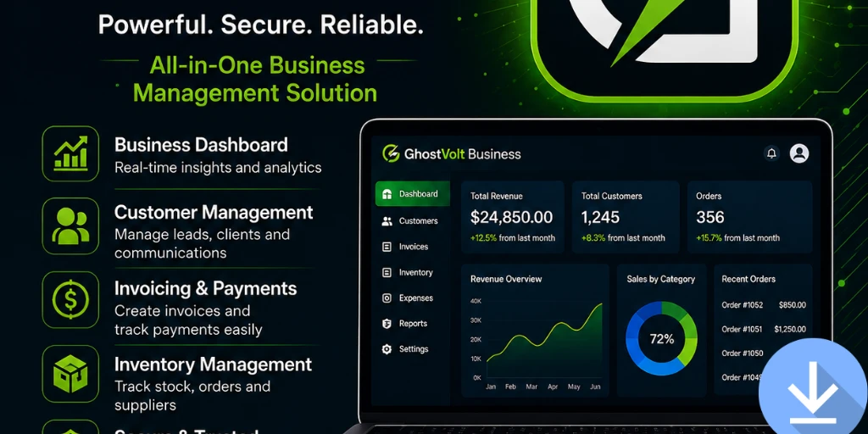Screen dimensions: 868x434
Task: Click the Jan label on chart axis
Action: [x=491, y=387]
